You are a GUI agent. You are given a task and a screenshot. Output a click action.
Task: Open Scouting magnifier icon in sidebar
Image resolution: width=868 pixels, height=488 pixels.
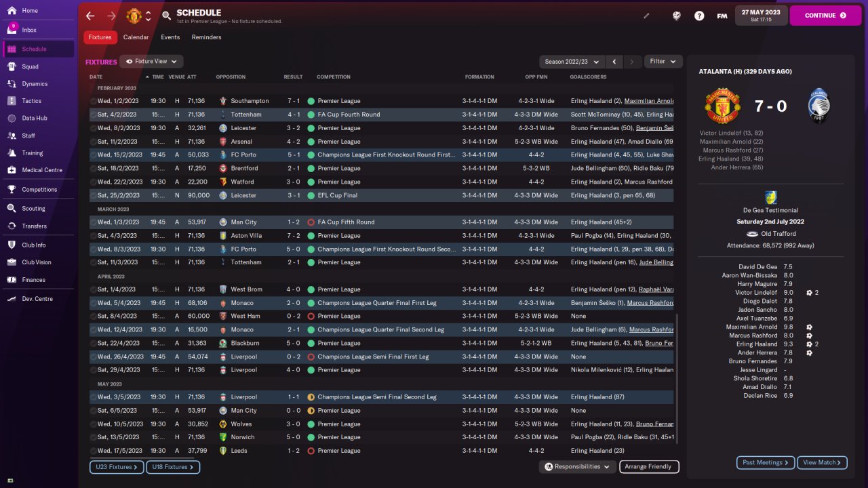[x=12, y=209]
